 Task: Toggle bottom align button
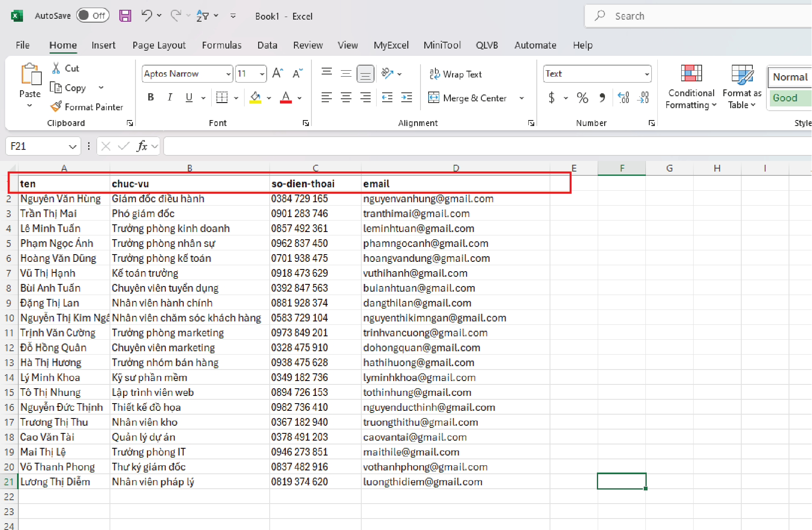[365, 74]
